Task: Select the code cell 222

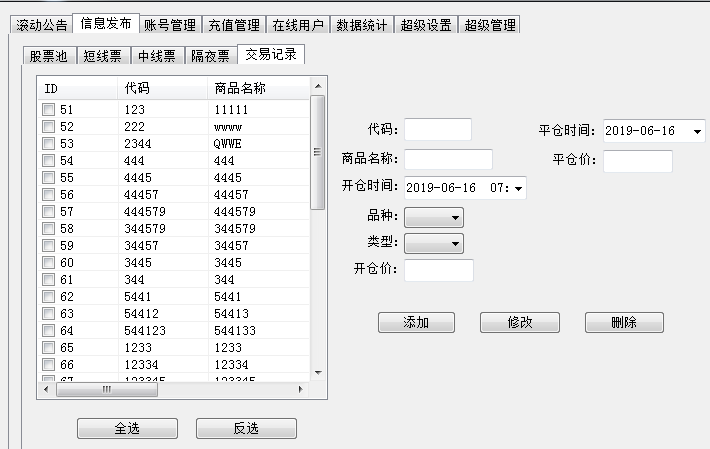Action: pos(134,127)
